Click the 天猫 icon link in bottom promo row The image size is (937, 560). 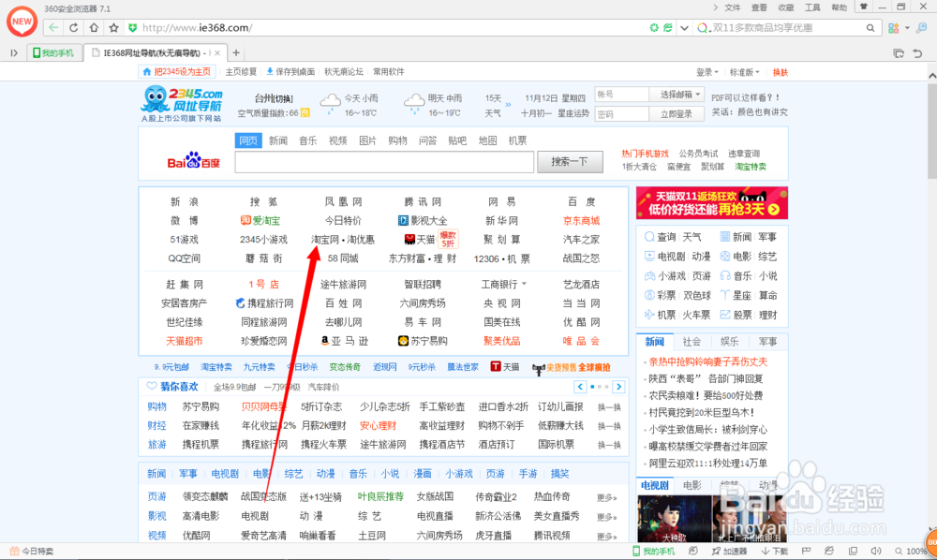505,366
